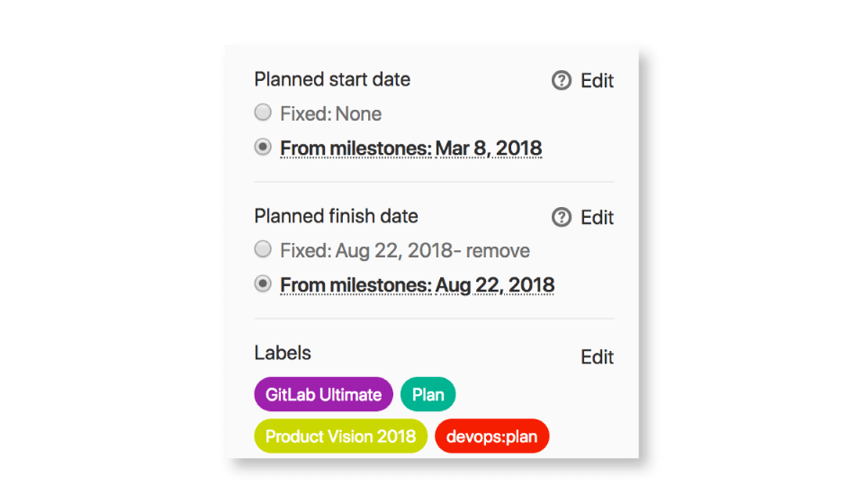
Task: Click From milestones: Mar 8, 2018 text
Action: tap(411, 148)
